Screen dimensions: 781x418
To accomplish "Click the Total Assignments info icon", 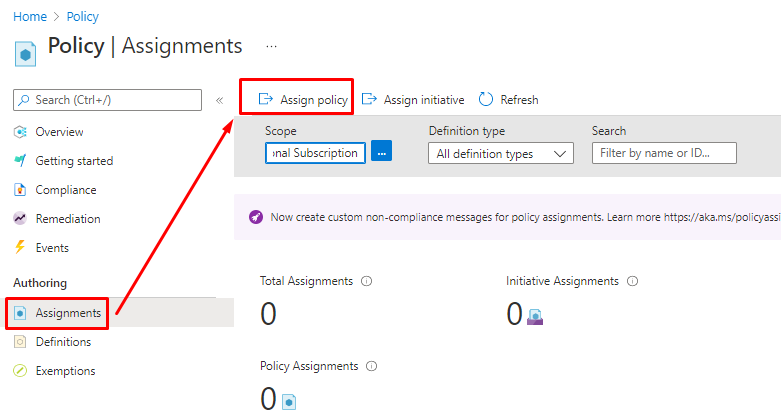I will (366, 281).
